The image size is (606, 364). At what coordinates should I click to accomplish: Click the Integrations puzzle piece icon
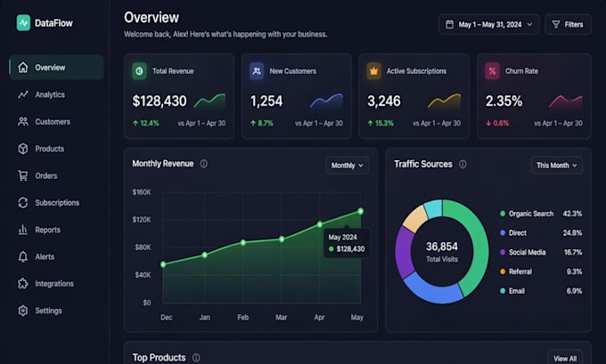23,284
